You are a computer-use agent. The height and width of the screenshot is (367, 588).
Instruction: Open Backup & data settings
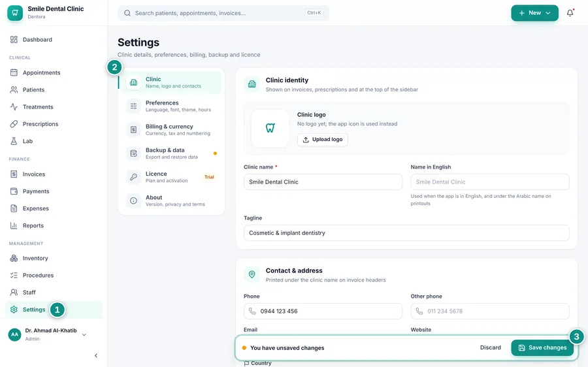[171, 153]
